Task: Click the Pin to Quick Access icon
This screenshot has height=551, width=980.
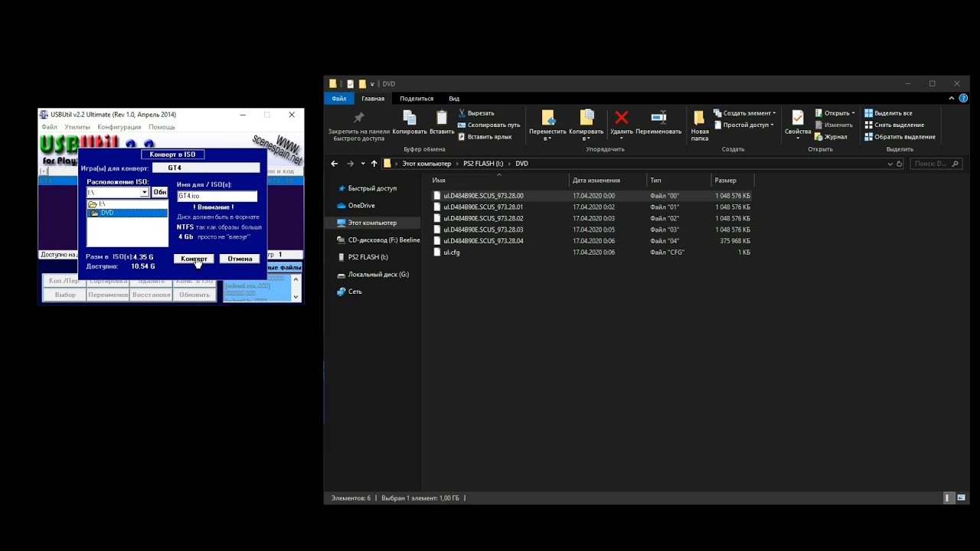Action: (358, 118)
